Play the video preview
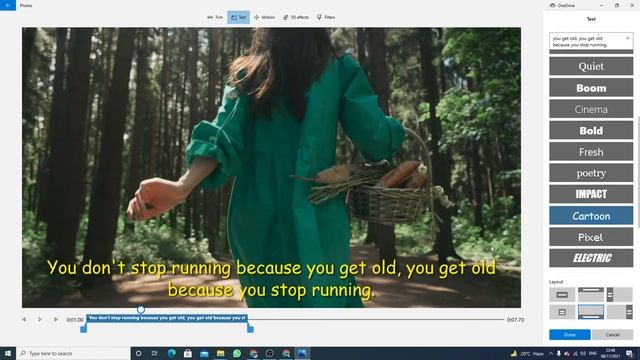640x360 pixels. pyautogui.click(x=40, y=320)
